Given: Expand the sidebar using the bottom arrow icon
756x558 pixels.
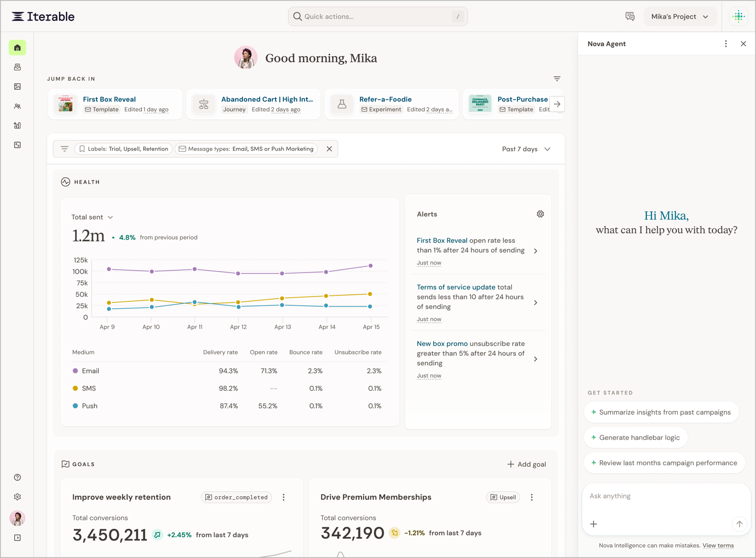Looking at the screenshot, I should tap(18, 538).
